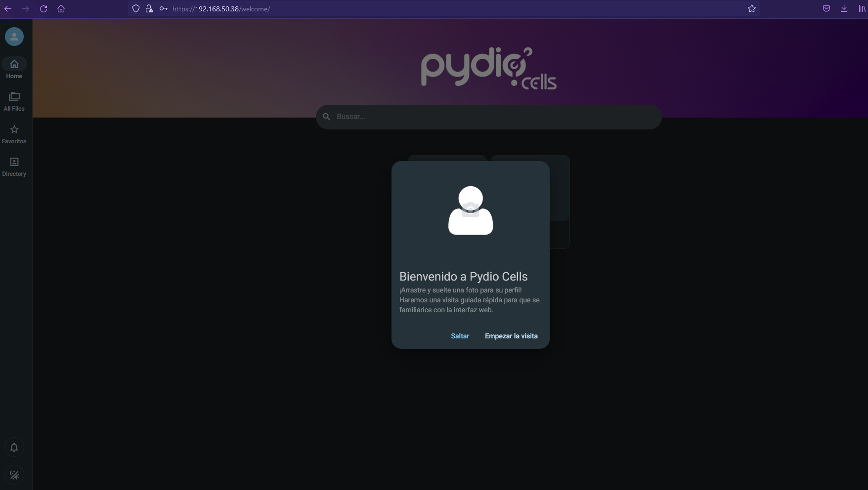Skip the tour with Saltar
The width and height of the screenshot is (868, 490).
(x=460, y=336)
